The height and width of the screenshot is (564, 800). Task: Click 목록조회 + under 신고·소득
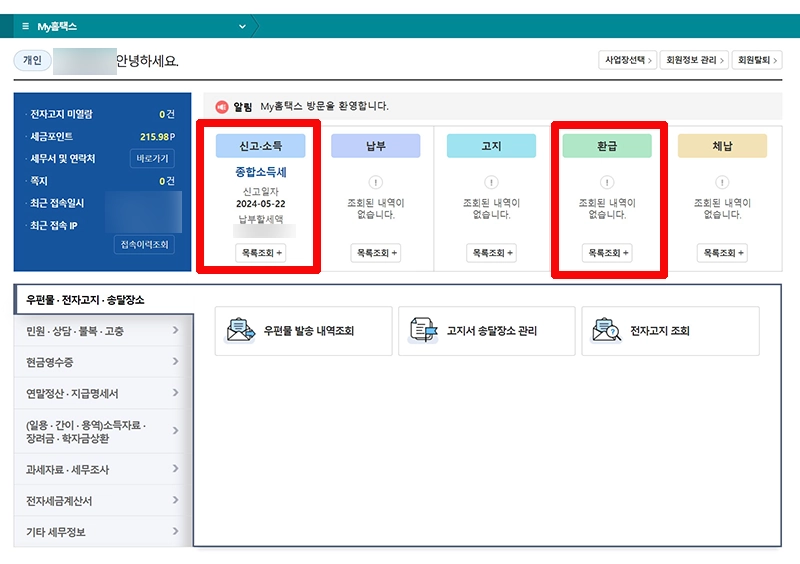(261, 253)
